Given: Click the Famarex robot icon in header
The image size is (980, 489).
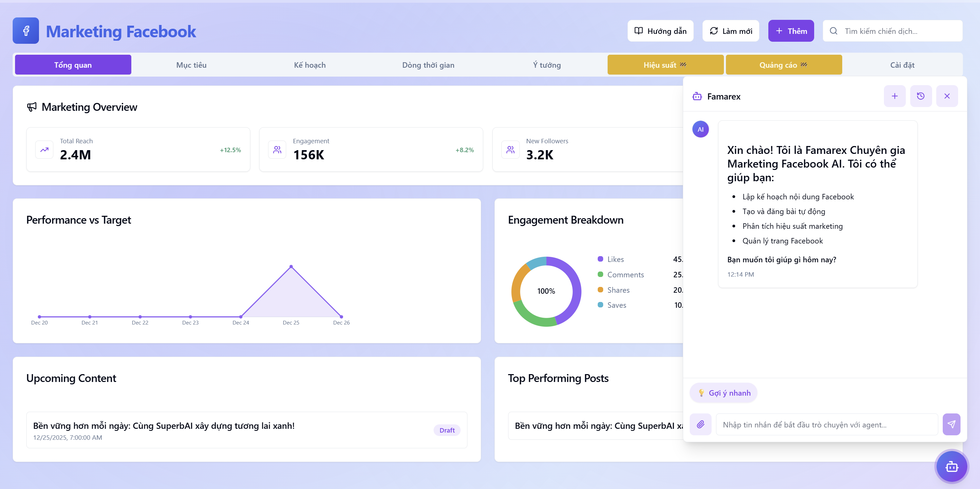Looking at the screenshot, I should point(697,96).
